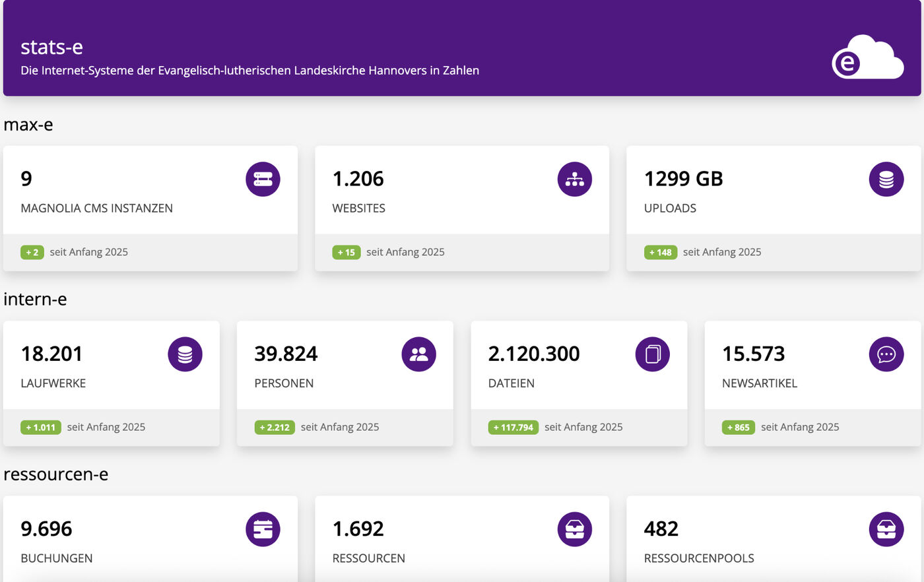Select the intern-e section heading
Viewport: 924px width, 582px height.
tap(35, 300)
